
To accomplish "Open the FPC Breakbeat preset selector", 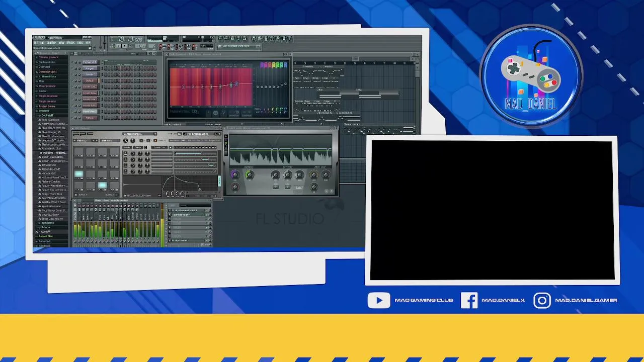I will [201, 134].
